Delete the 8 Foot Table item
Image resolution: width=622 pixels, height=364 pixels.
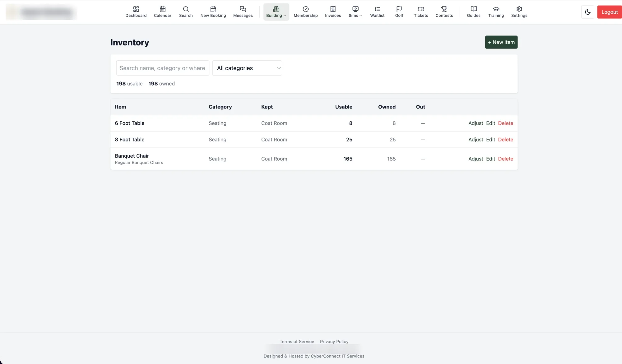(x=505, y=140)
